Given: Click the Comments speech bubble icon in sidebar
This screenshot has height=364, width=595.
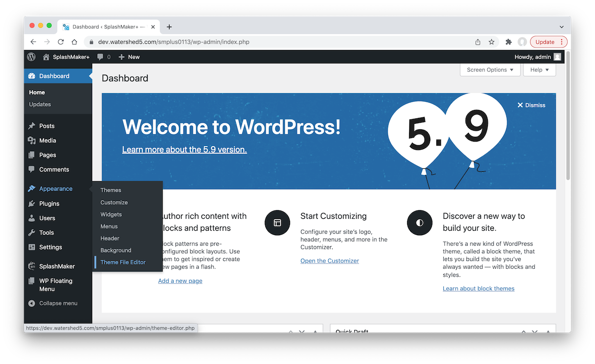Looking at the screenshot, I should point(32,169).
